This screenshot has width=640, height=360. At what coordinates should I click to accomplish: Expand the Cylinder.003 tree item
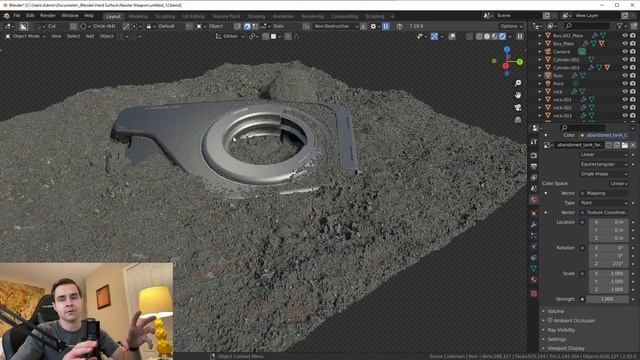[x=540, y=67]
